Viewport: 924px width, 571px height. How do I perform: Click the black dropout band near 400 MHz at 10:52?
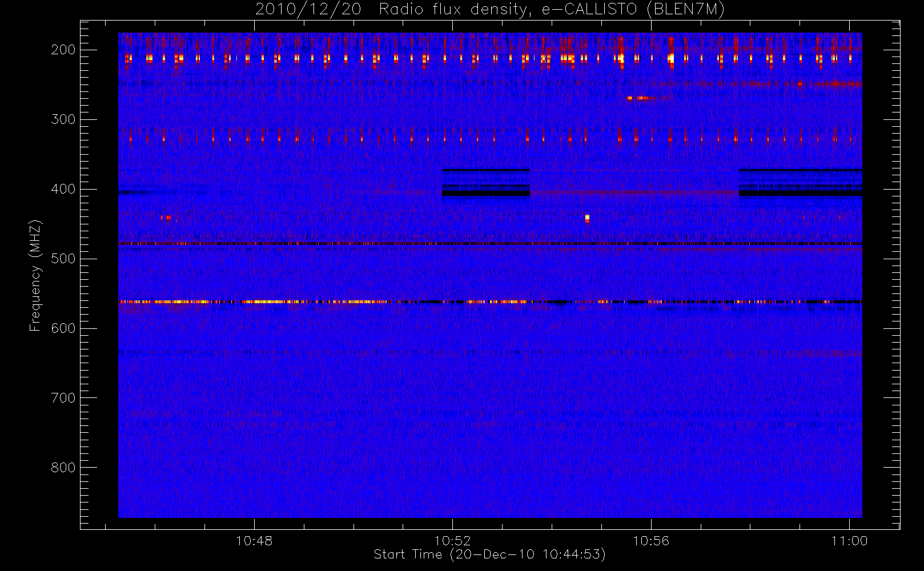tap(486, 194)
